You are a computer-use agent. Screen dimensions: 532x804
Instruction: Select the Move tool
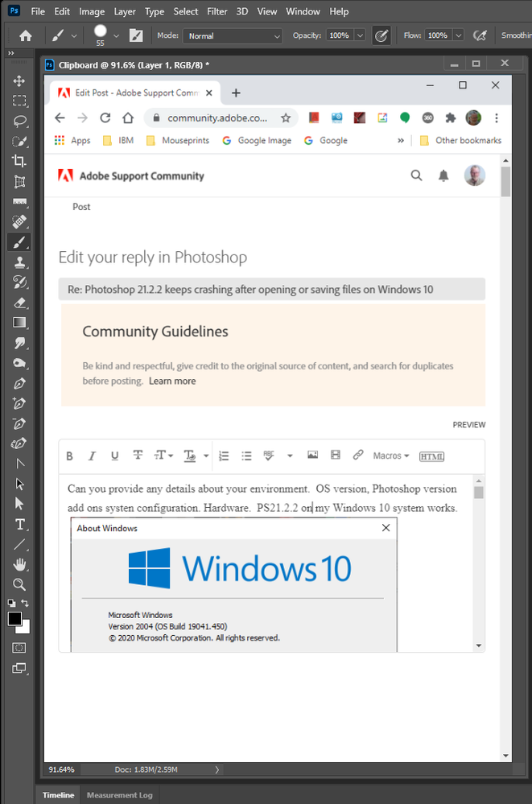coord(19,81)
